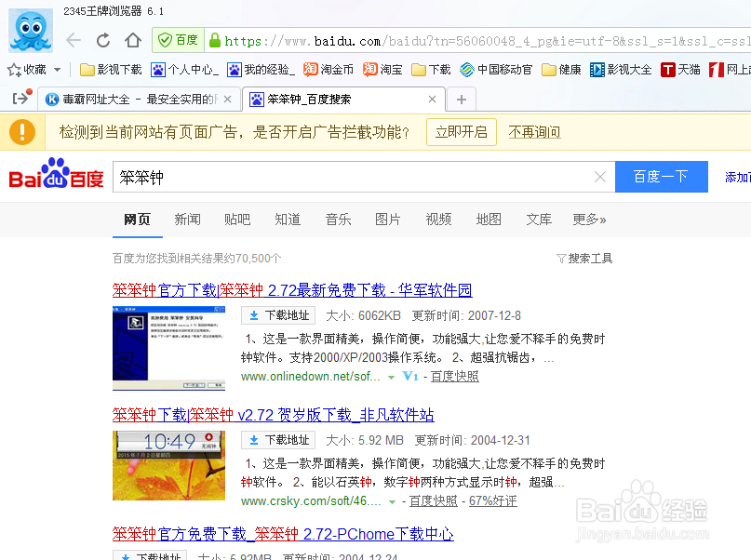751x560 pixels.
Task: Click the 2345 browser octopus logo
Action: [x=31, y=30]
